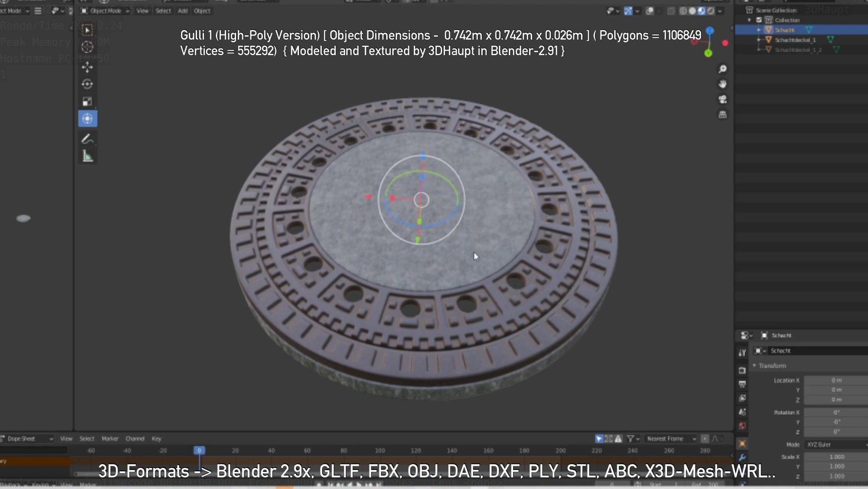Click the current frame marker 0
This screenshot has width=868, height=489.
coord(199,450)
